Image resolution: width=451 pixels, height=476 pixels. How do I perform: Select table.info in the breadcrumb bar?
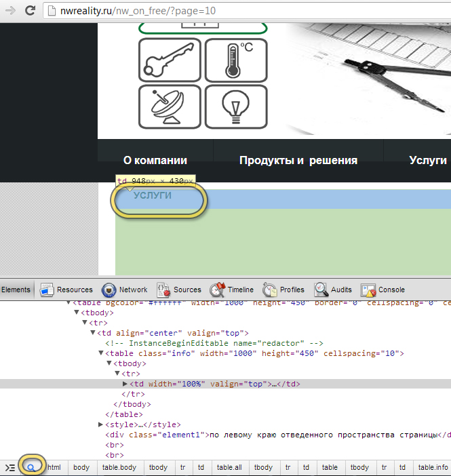(433, 467)
